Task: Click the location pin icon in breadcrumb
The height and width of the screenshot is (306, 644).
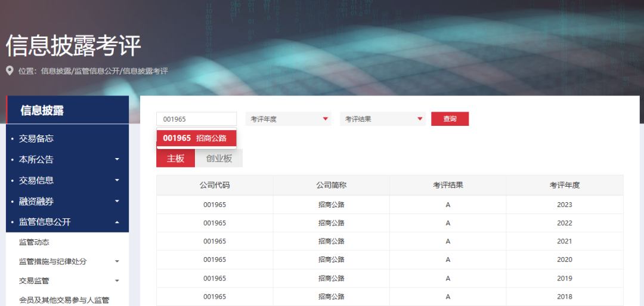Action: click(x=10, y=71)
